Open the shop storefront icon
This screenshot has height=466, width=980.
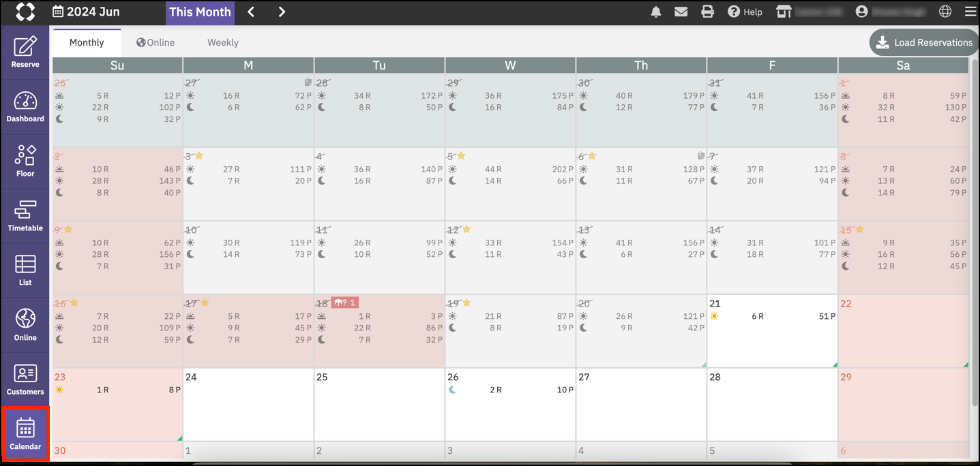point(784,12)
